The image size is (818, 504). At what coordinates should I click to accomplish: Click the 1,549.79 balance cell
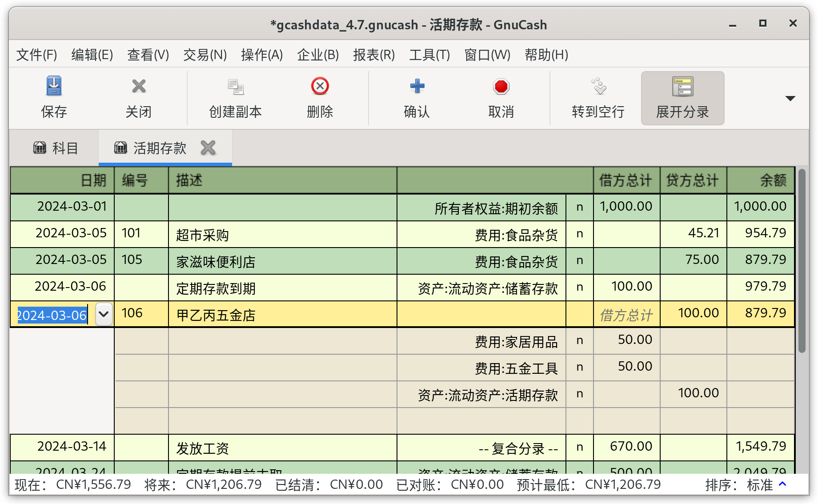pos(761,447)
